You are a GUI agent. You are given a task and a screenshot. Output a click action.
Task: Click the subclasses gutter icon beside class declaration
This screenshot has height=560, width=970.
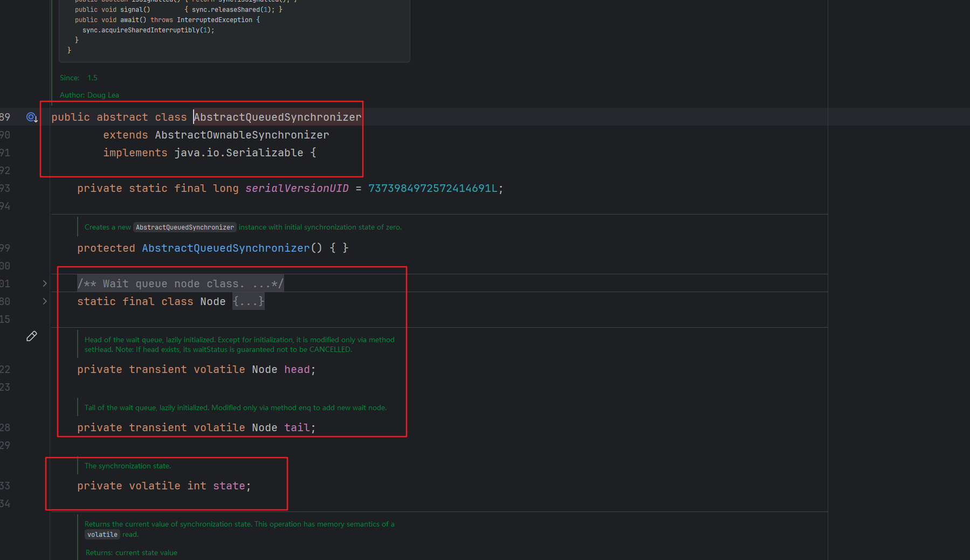32,117
